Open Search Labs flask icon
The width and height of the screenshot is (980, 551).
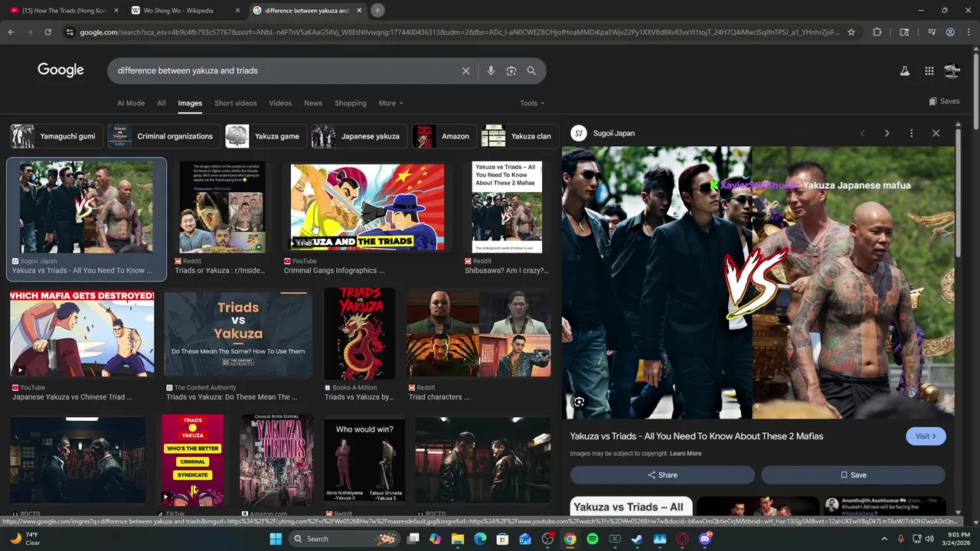[904, 70]
